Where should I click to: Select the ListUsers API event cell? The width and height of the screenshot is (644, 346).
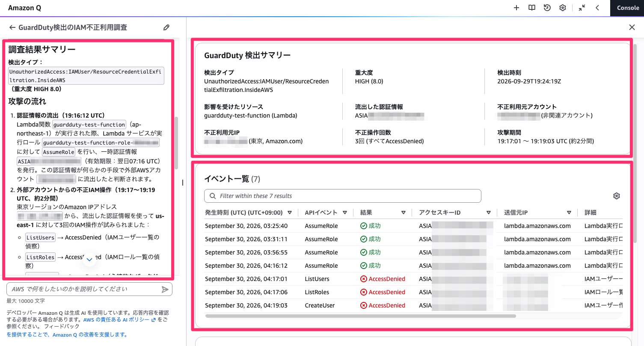point(317,279)
